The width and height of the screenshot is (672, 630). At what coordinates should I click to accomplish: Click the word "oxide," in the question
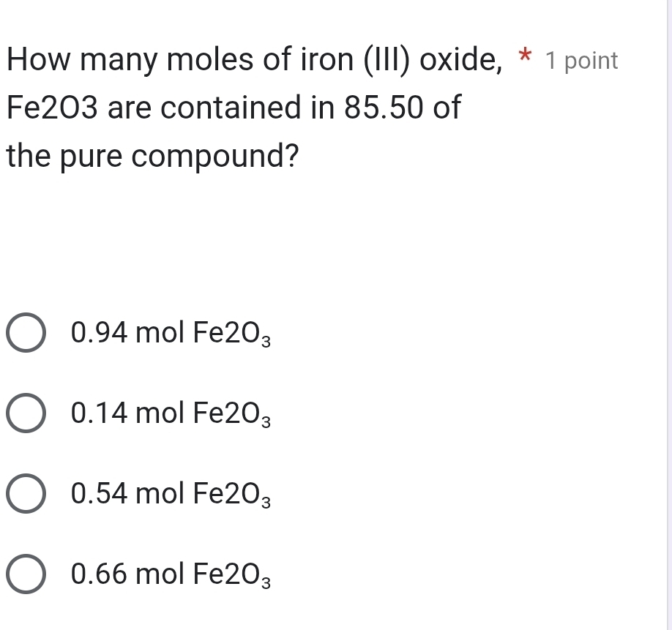(460, 60)
